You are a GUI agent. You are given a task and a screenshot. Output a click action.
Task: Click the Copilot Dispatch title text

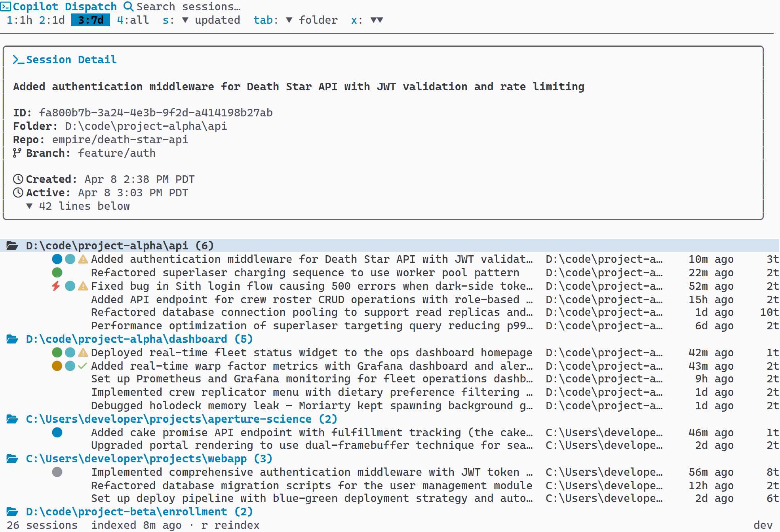coord(65,7)
